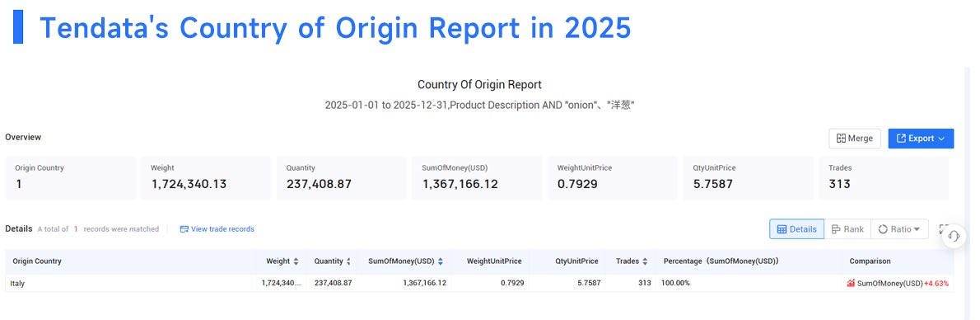980x320 pixels.
Task: Click the records matched count text
Action: click(98, 229)
